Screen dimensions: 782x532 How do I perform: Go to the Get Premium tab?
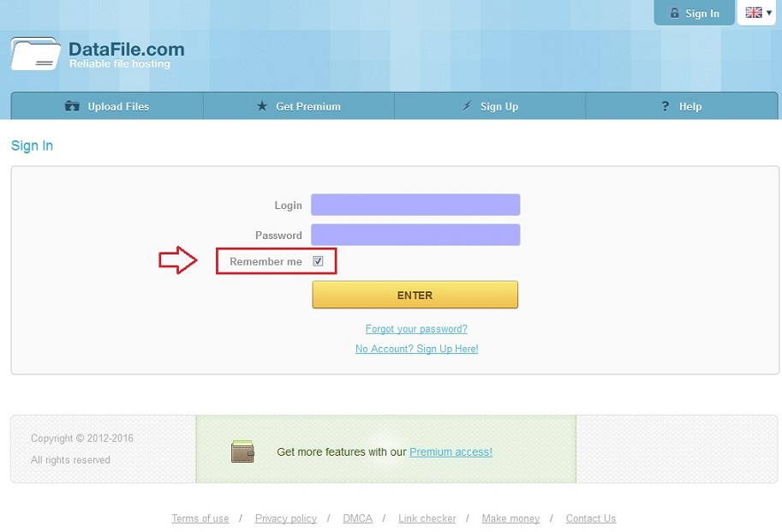[x=307, y=106]
